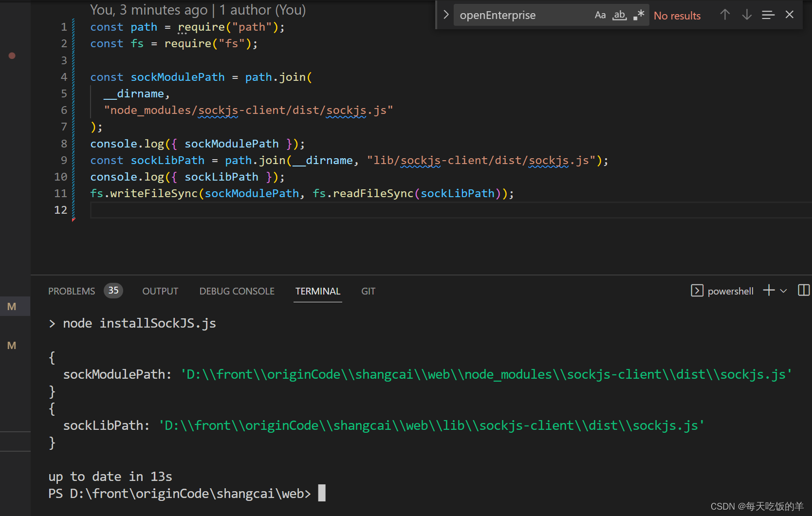The image size is (812, 516).
Task: Toggle match case in the search widget
Action: [x=600, y=15]
